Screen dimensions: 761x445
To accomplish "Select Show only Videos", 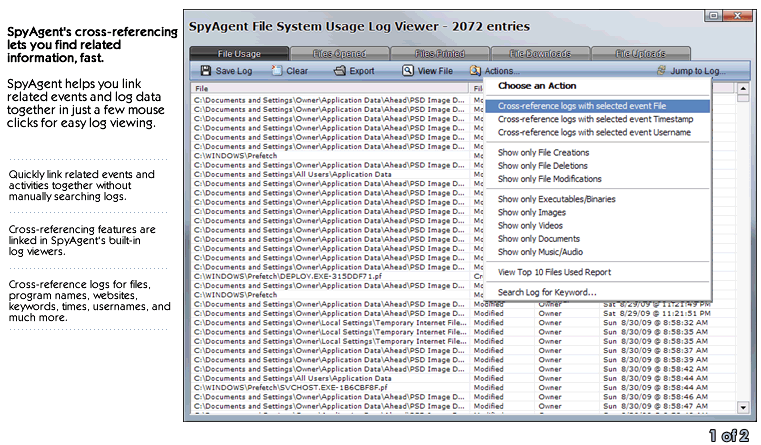I will [597, 225].
